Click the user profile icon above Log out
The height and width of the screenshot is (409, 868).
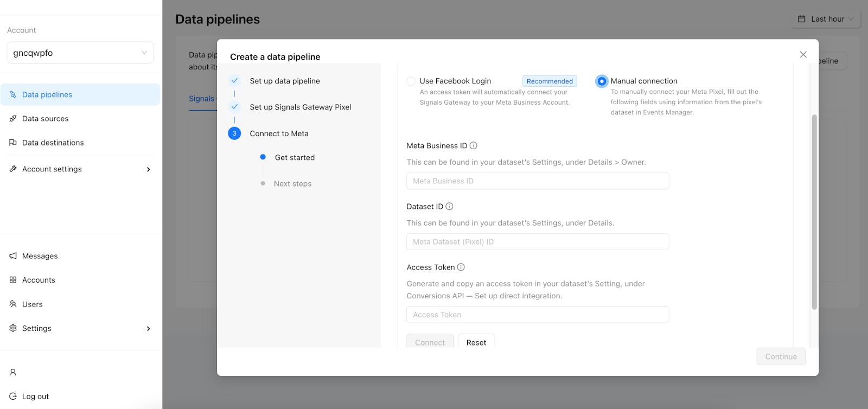(x=13, y=372)
